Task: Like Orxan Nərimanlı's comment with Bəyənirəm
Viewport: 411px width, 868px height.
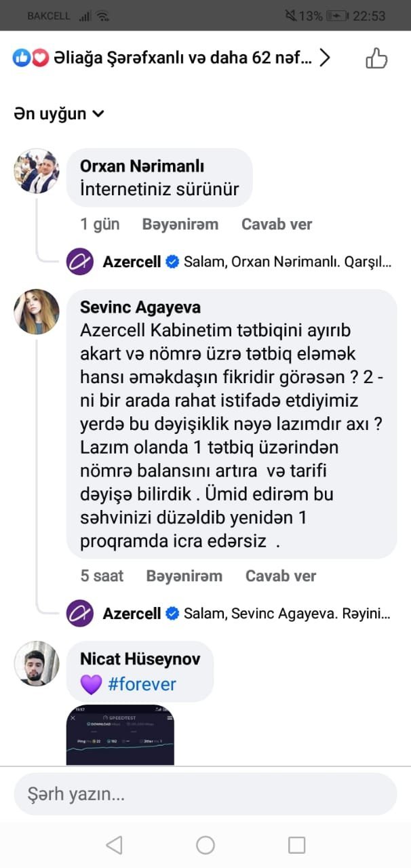Action: pyautogui.click(x=180, y=224)
